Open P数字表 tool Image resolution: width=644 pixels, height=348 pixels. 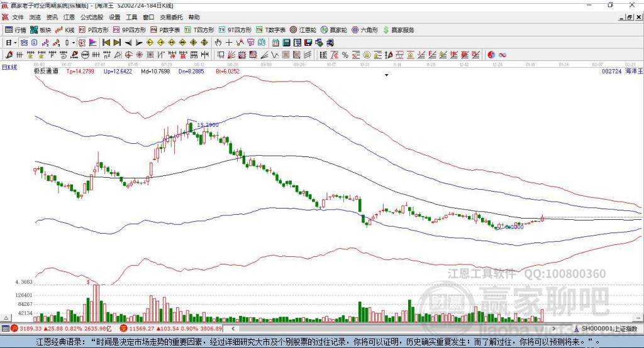click(165, 30)
